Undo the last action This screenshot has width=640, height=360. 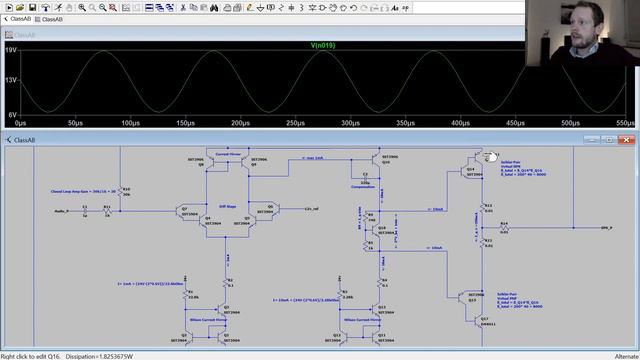(353, 7)
